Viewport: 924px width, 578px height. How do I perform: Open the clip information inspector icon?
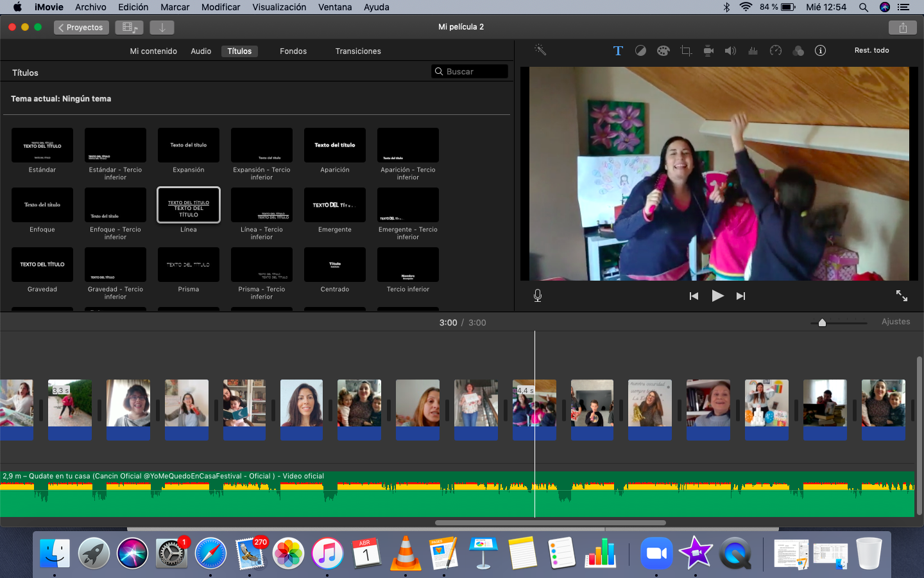(x=820, y=51)
